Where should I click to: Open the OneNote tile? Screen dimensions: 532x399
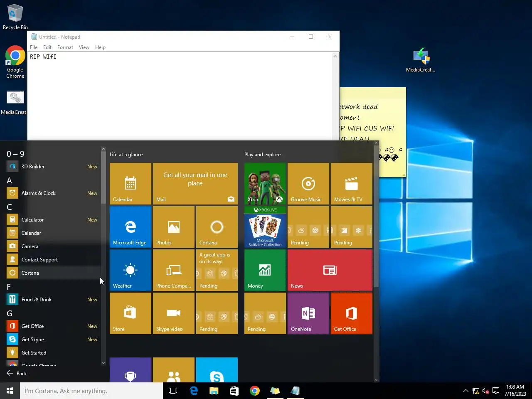click(x=308, y=313)
